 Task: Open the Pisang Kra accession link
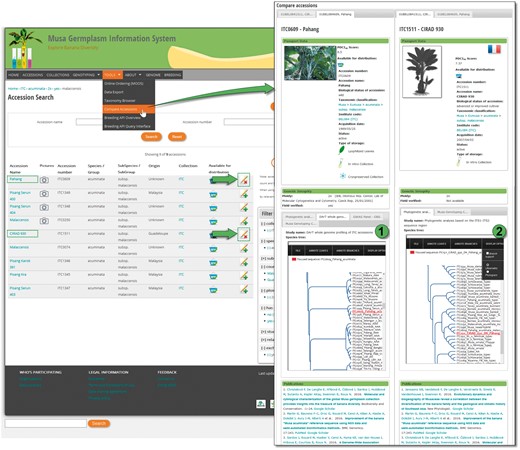[18, 275]
